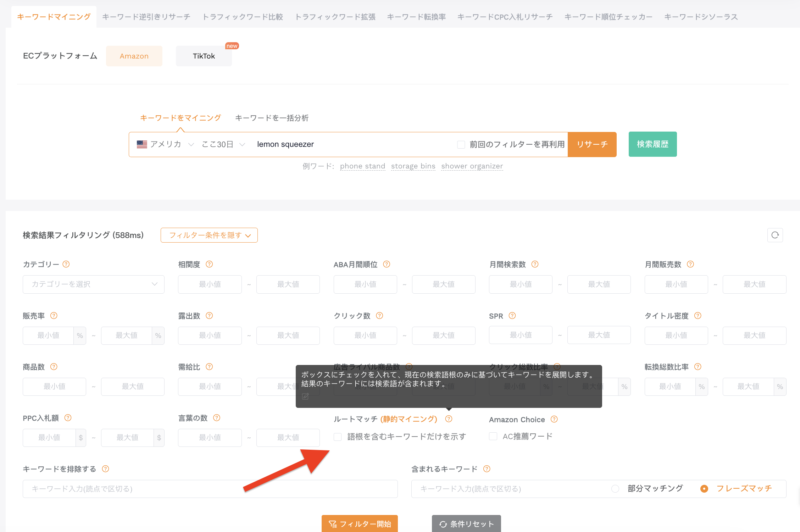Click the refresh icon in filter panel
Screen dimensions: 800x532
775,235
